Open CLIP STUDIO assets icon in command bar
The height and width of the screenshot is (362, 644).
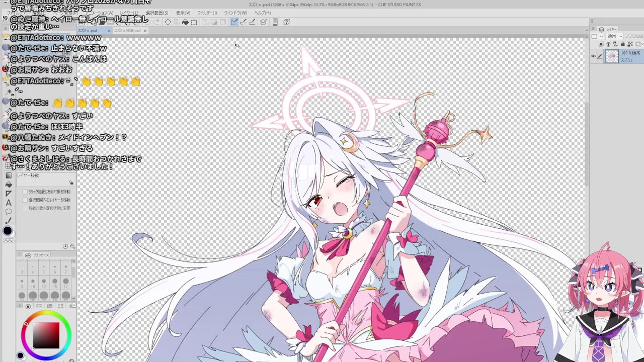point(263,22)
